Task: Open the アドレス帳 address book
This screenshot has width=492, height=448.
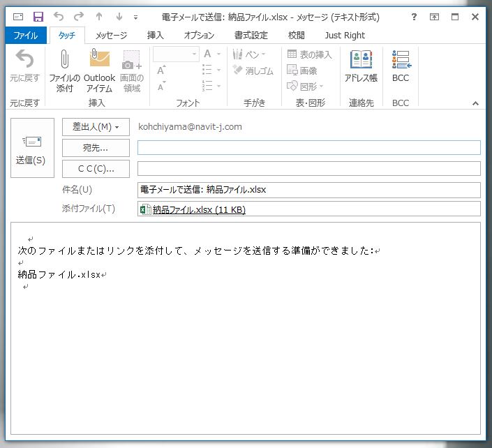Action: click(x=361, y=66)
